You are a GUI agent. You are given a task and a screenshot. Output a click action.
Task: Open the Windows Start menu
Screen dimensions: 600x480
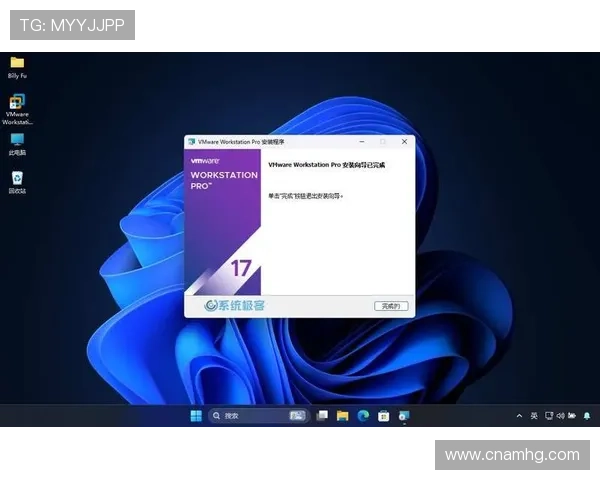click(x=196, y=415)
